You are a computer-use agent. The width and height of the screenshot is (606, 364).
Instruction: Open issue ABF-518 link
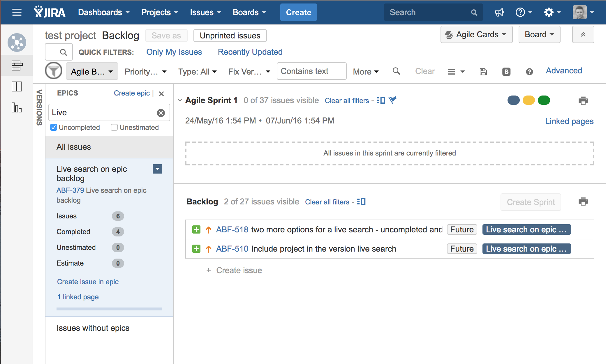tap(232, 230)
